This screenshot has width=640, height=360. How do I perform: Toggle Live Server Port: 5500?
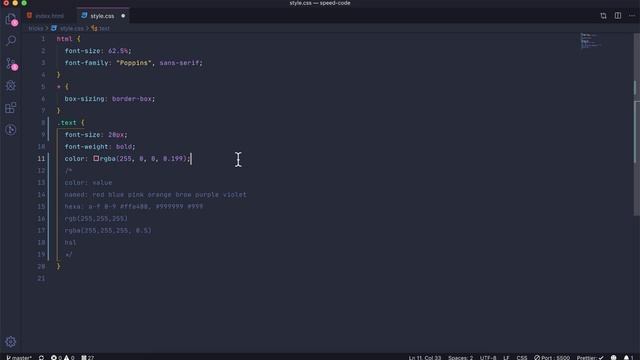coord(552,357)
